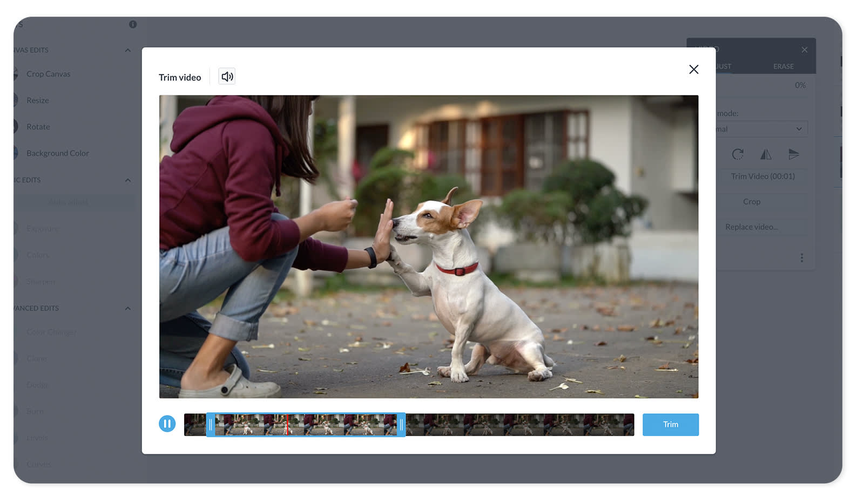The width and height of the screenshot is (864, 504).
Task: Mute the video with the speaker icon
Action: click(227, 77)
